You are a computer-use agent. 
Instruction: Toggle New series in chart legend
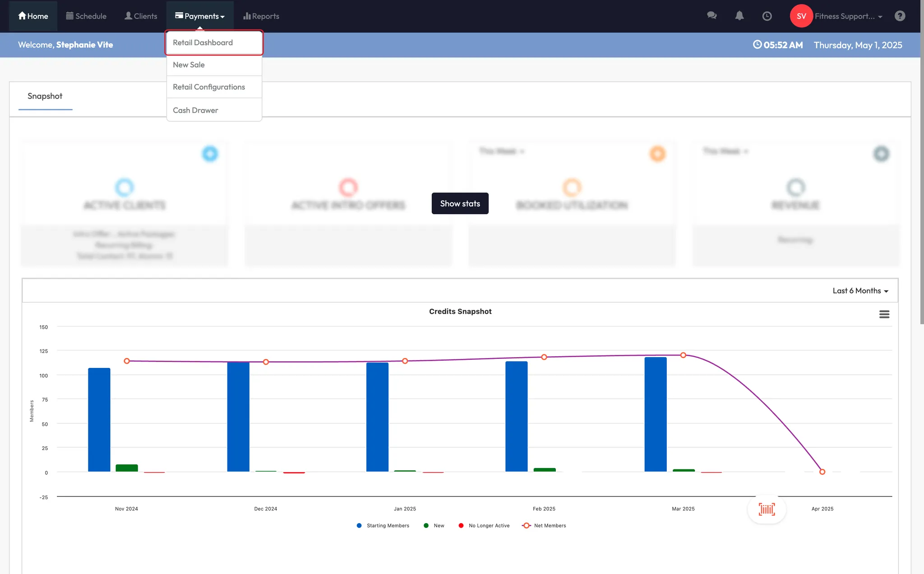[x=438, y=526]
